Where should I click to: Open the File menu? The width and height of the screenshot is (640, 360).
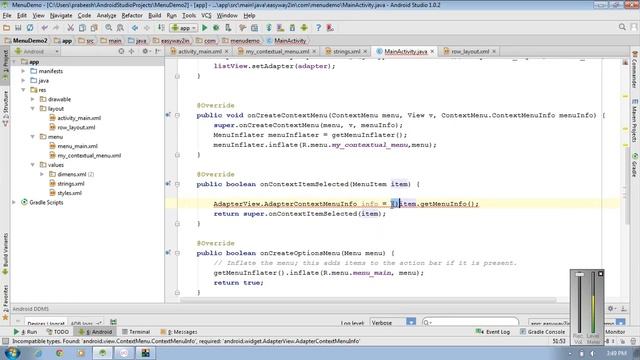pos(7,16)
